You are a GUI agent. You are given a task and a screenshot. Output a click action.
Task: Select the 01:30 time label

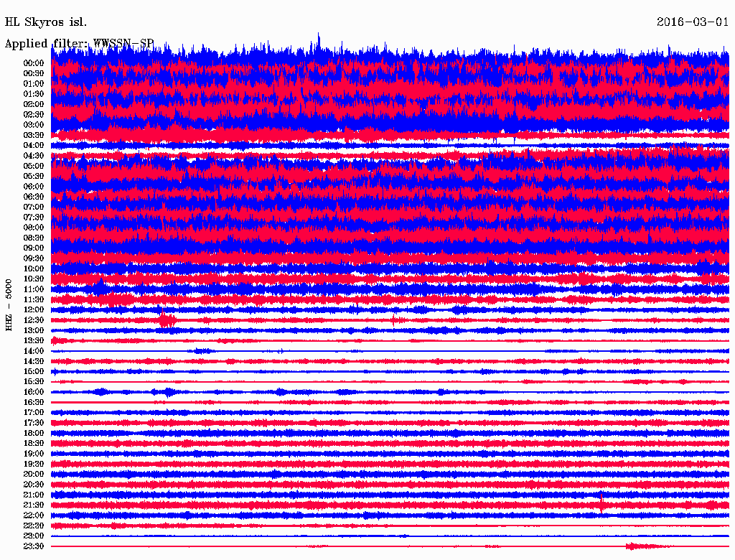(34, 94)
